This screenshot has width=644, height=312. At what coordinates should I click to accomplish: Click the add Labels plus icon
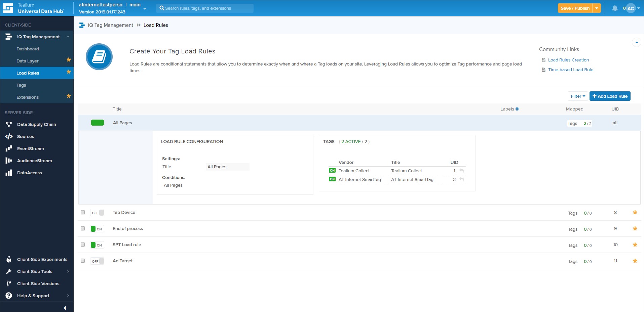(517, 109)
